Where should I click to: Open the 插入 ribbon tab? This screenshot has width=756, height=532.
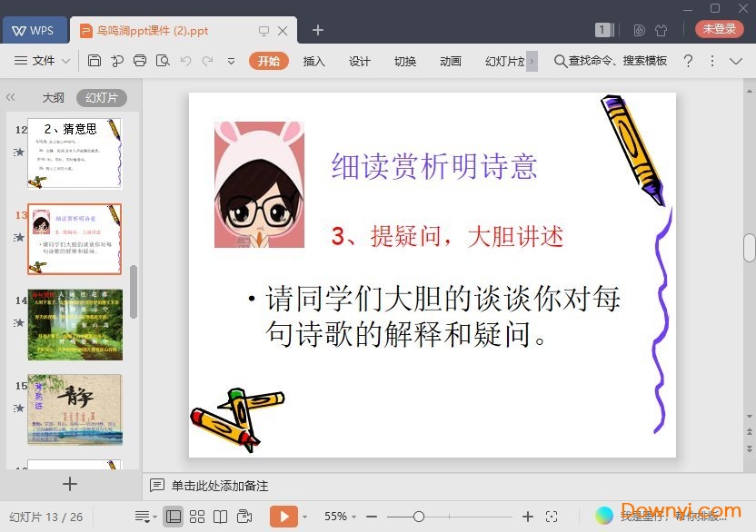pos(313,61)
